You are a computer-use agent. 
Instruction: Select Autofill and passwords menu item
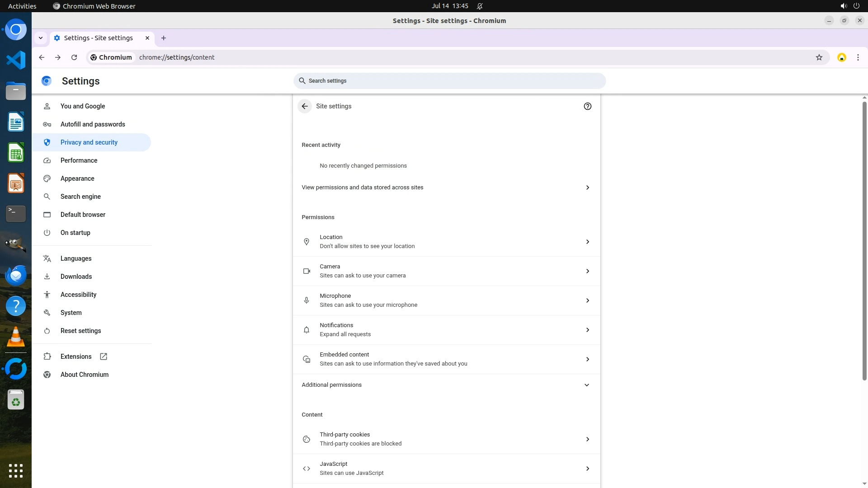coord(93,124)
